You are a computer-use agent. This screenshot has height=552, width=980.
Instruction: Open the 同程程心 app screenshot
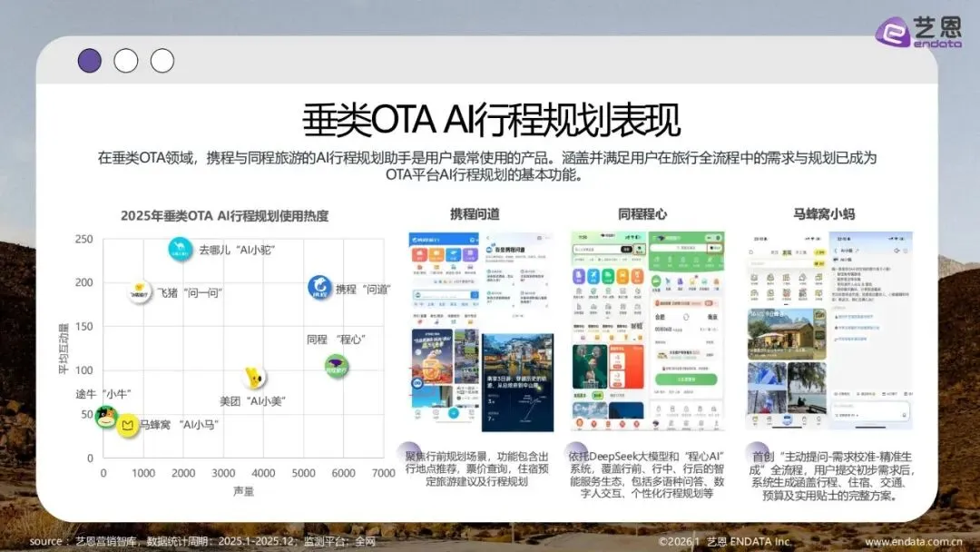(x=648, y=330)
